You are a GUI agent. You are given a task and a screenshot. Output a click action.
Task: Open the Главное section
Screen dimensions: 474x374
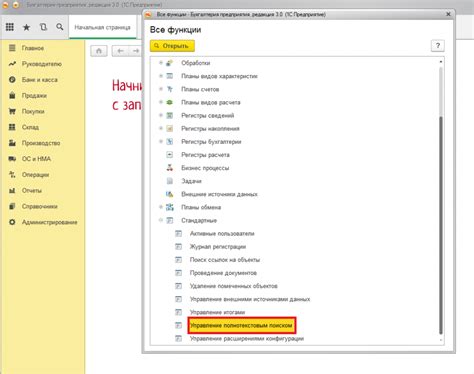[x=33, y=48]
